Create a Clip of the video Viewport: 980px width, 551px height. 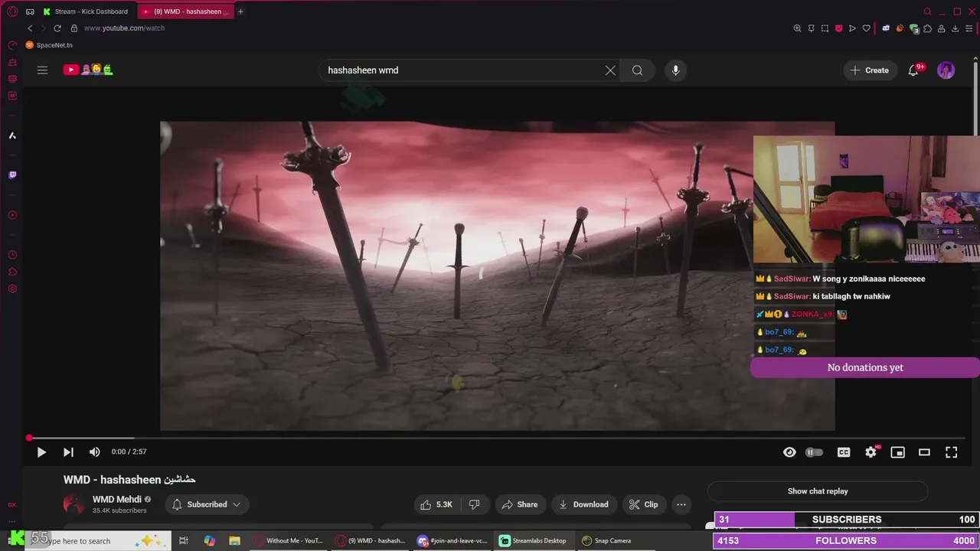pyautogui.click(x=643, y=504)
